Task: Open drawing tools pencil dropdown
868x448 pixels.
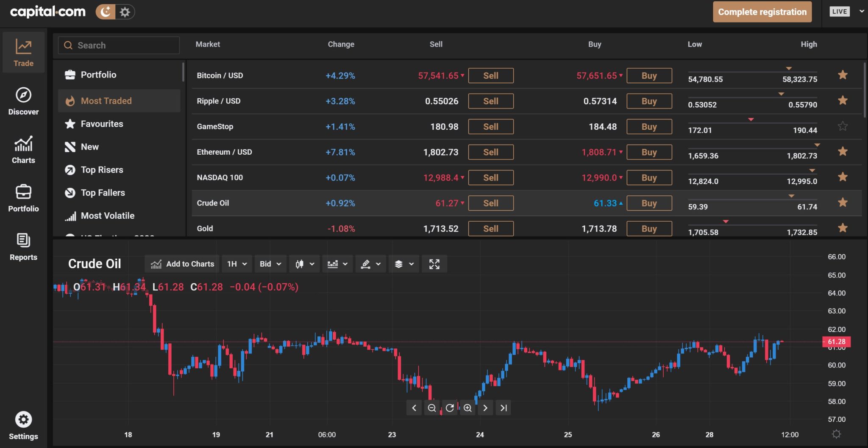Action: click(x=370, y=264)
